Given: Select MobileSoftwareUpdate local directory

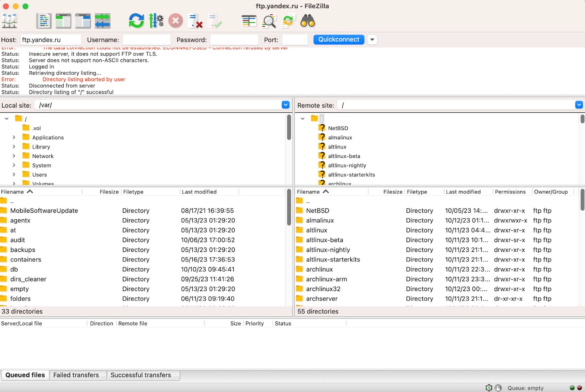Looking at the screenshot, I should 143,211.
